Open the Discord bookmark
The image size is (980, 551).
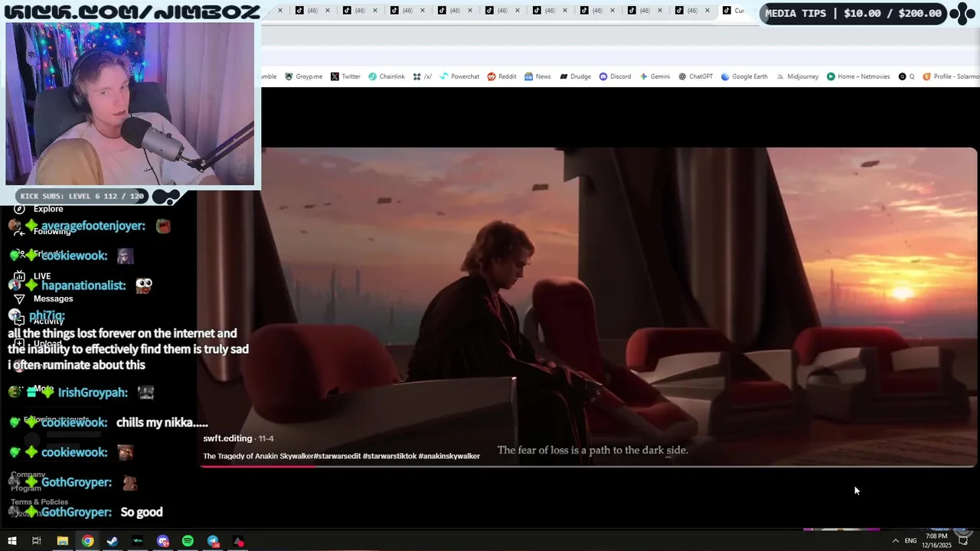pos(615,77)
